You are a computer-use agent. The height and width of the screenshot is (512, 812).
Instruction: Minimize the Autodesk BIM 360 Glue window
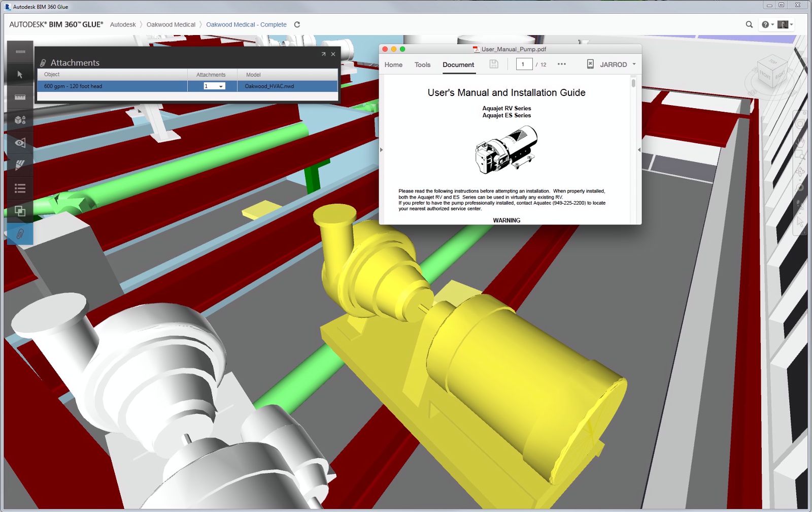(x=769, y=5)
